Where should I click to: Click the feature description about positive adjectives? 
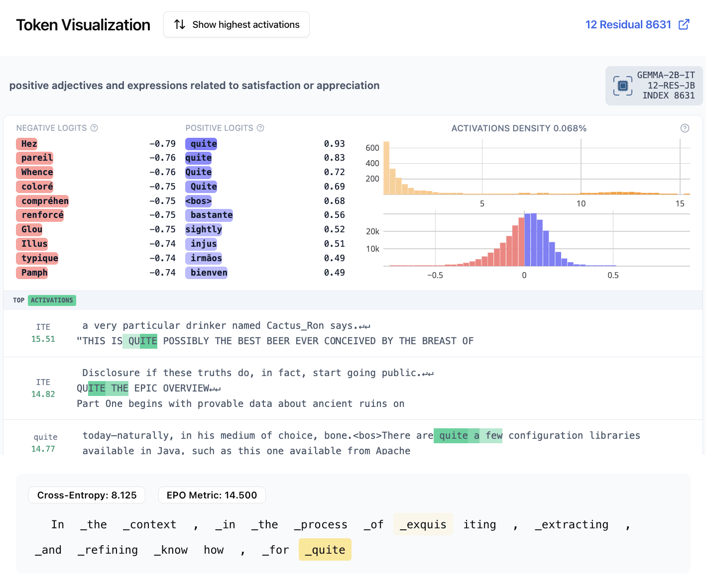click(x=194, y=86)
